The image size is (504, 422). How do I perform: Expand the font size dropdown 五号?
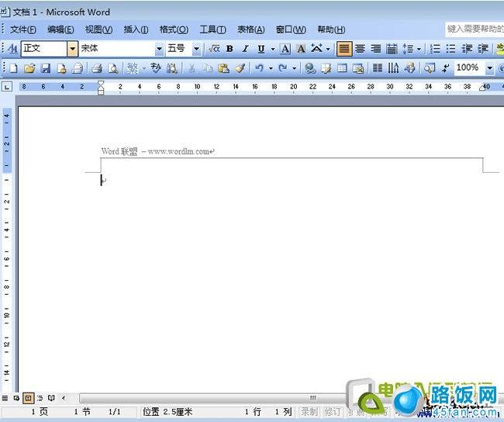(x=196, y=49)
